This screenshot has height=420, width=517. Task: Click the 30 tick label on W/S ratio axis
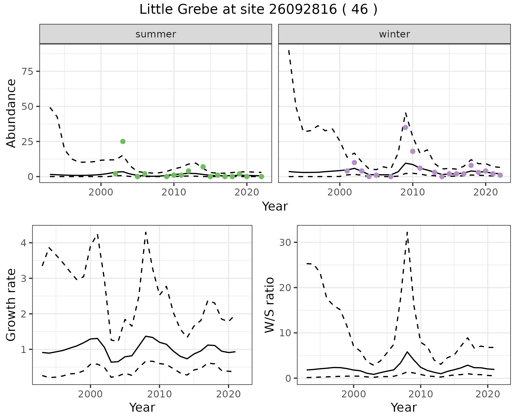click(285, 242)
